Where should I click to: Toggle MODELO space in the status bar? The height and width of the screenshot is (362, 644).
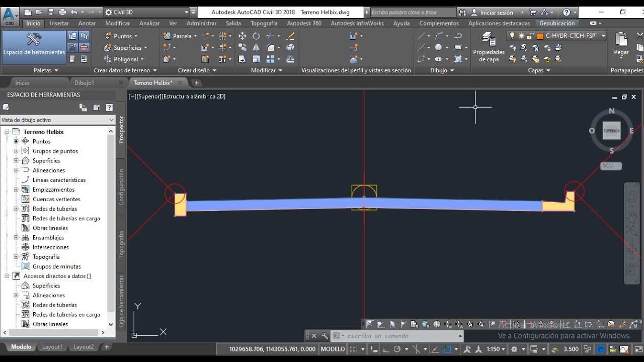[x=333, y=349]
